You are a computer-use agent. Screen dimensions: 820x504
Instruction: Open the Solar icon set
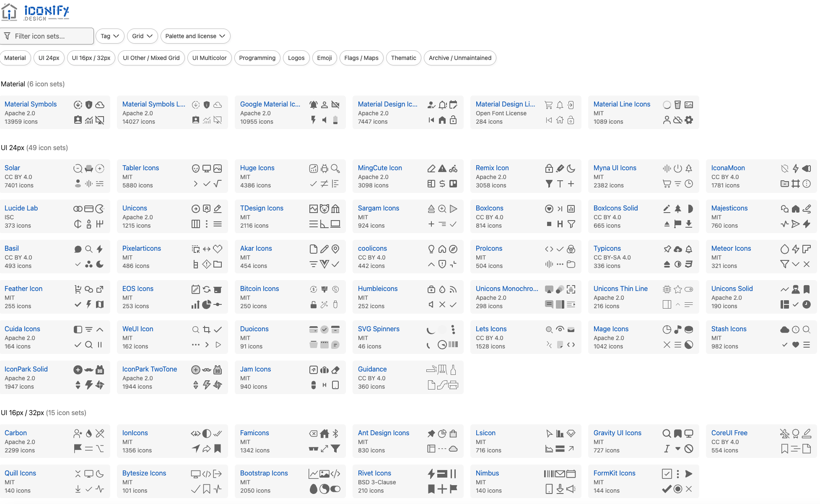point(12,168)
